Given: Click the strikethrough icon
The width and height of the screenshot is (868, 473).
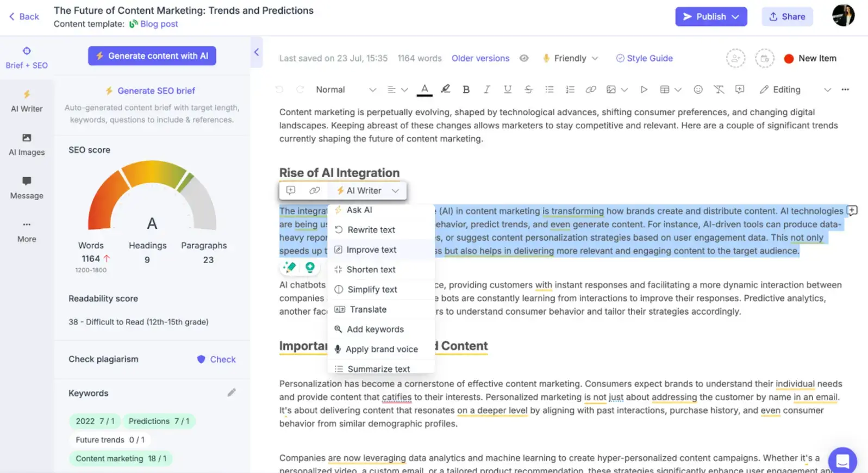Looking at the screenshot, I should click(528, 90).
